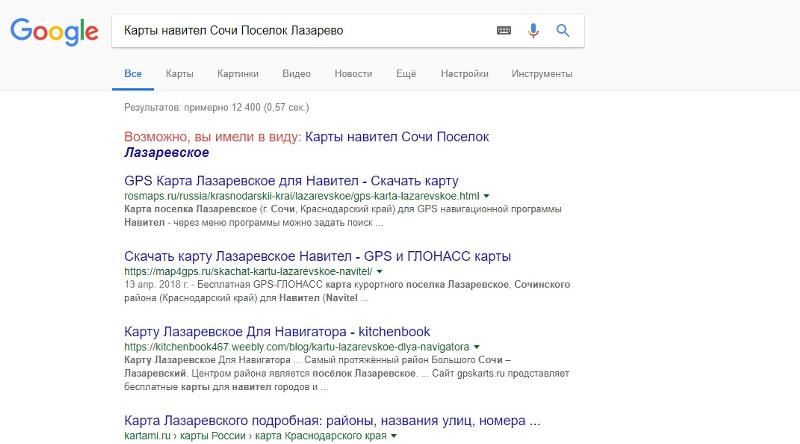Open Настройки search settings
The width and height of the screenshot is (800, 444).
[x=464, y=73]
